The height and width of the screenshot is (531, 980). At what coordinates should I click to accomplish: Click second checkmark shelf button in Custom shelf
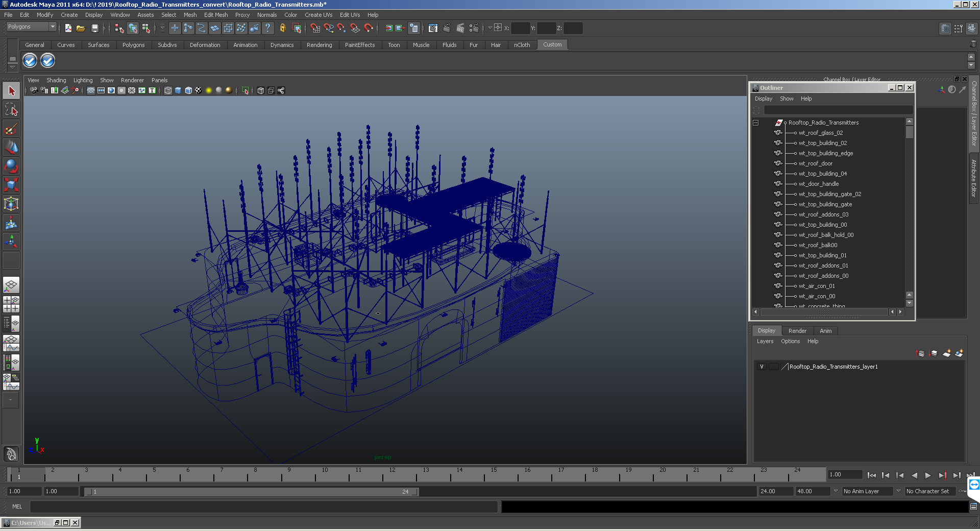pos(47,61)
